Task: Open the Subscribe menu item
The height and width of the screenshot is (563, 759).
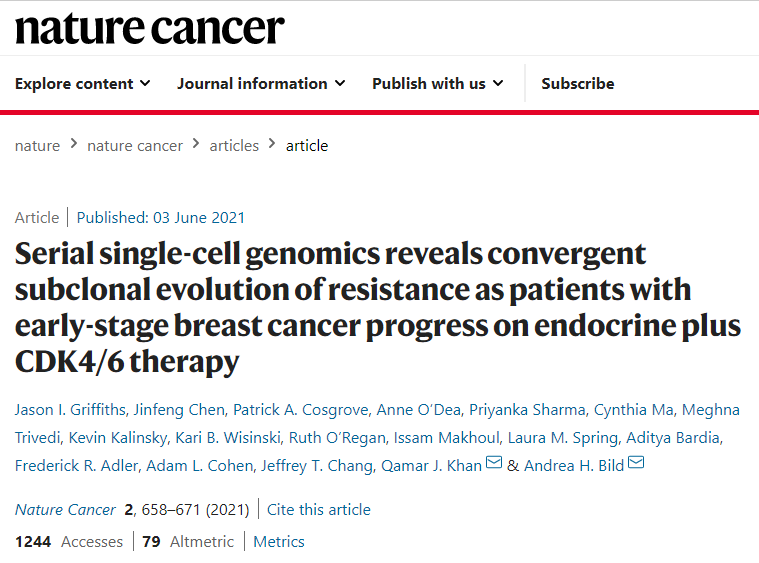Action: (x=577, y=84)
